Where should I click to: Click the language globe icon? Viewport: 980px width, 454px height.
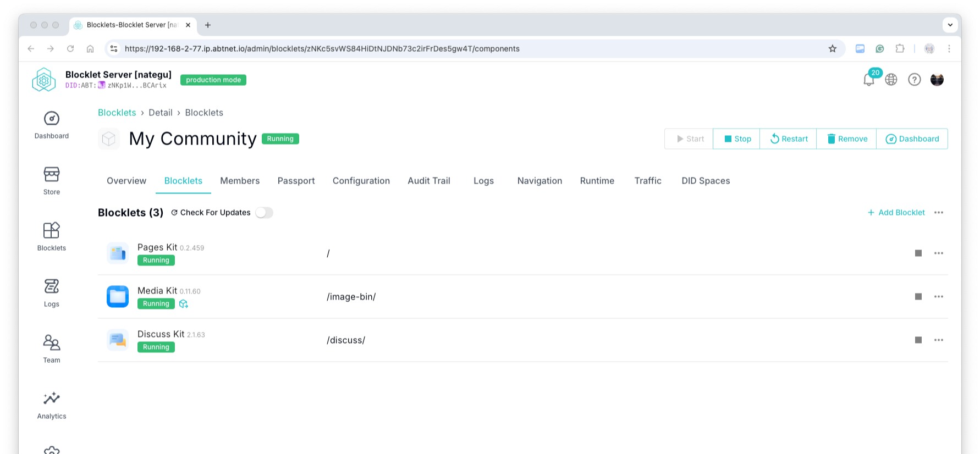click(x=891, y=80)
